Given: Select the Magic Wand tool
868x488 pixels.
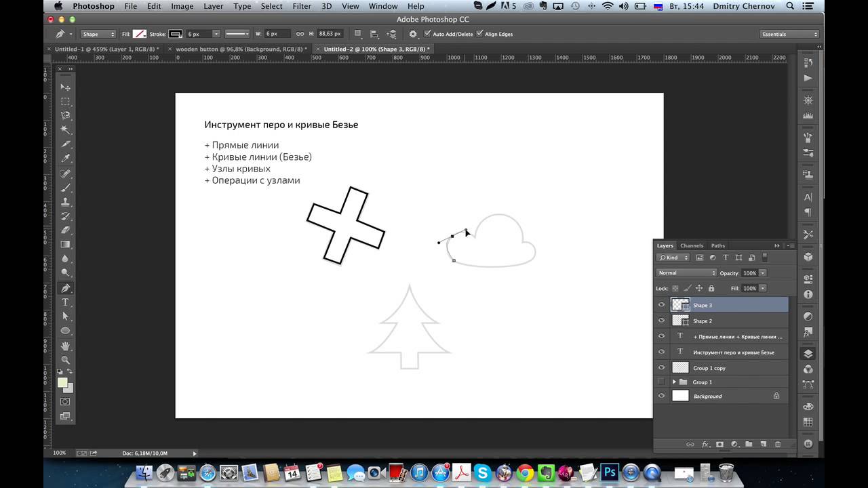Looking at the screenshot, I should click(x=65, y=130).
